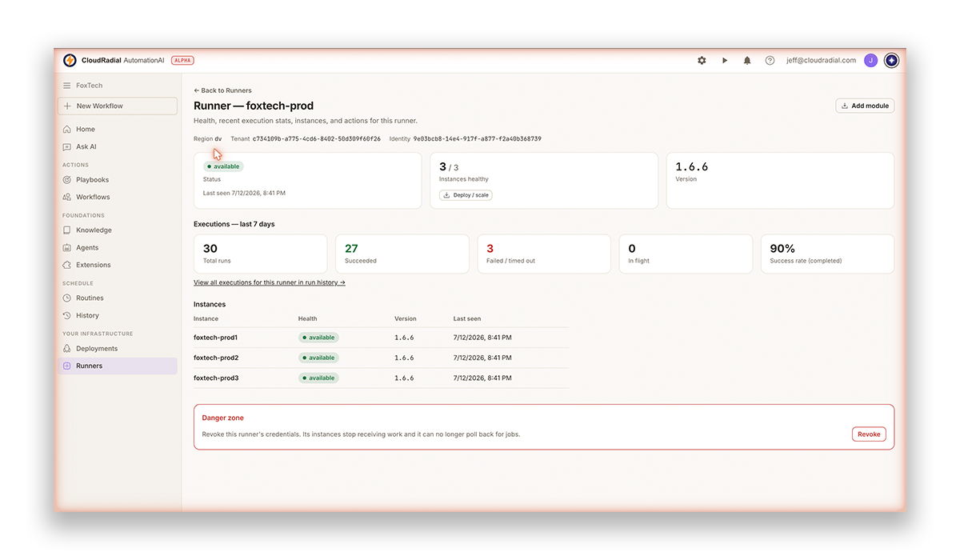Click the purple J user avatar
Image resolution: width=960 pixels, height=560 pixels.
click(x=871, y=60)
